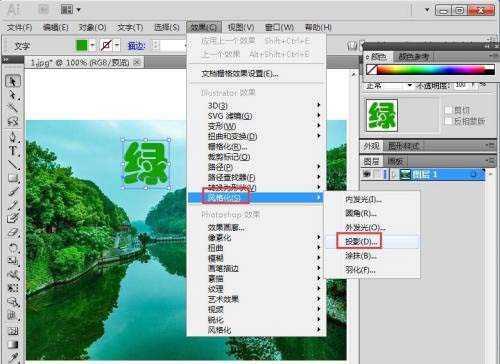Viewport: 500px width, 364px height.
Task: Click the stroke none color swatch
Action: (x=107, y=45)
